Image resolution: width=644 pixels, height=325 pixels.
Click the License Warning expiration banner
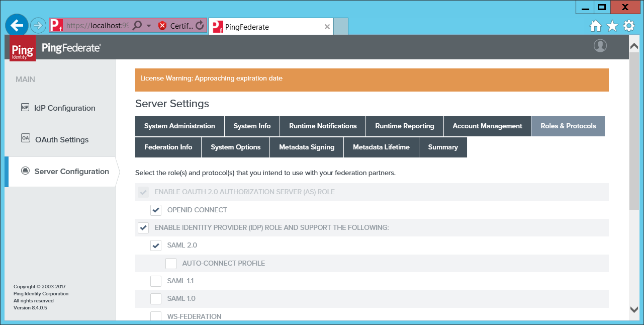[x=372, y=79]
